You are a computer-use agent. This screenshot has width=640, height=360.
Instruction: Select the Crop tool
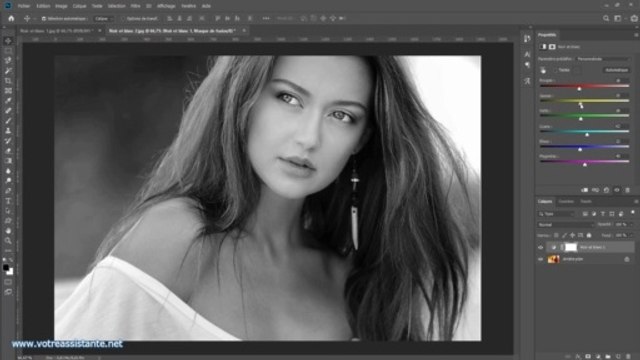click(x=8, y=80)
